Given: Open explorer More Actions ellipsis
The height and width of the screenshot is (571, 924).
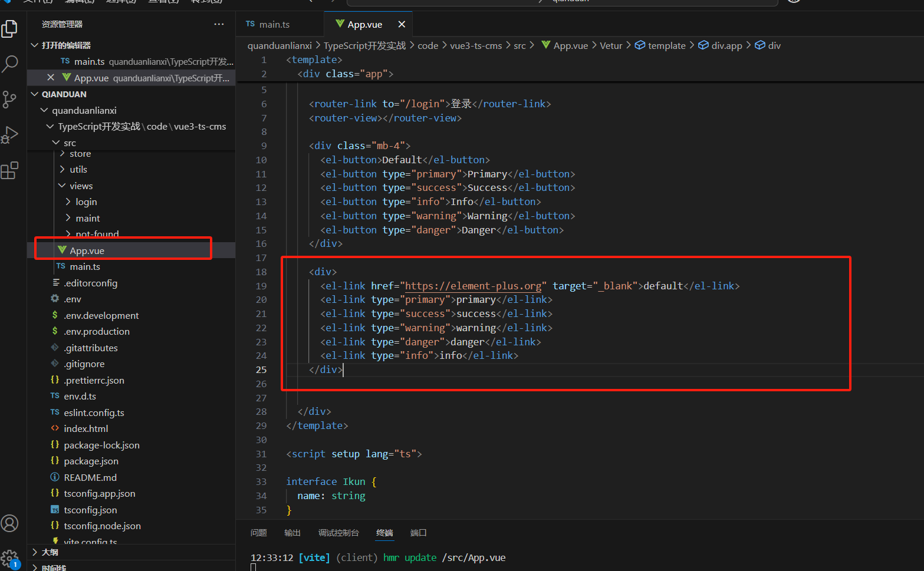Looking at the screenshot, I should pos(219,24).
